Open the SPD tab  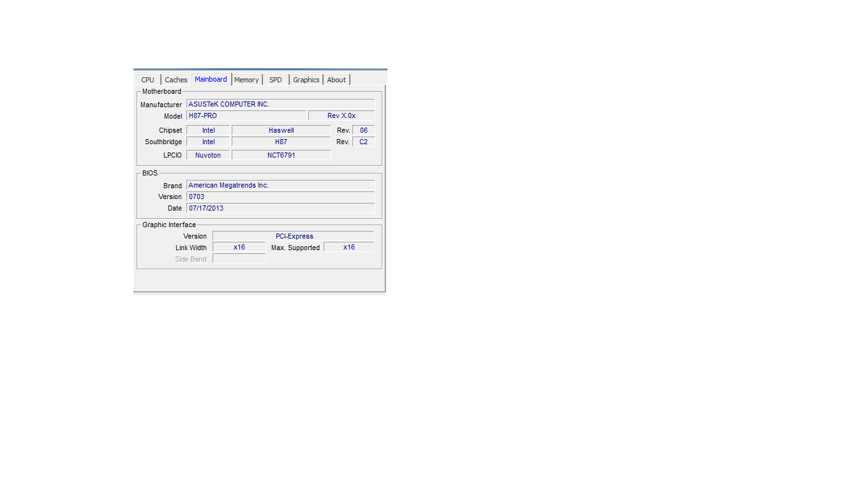[x=276, y=80]
